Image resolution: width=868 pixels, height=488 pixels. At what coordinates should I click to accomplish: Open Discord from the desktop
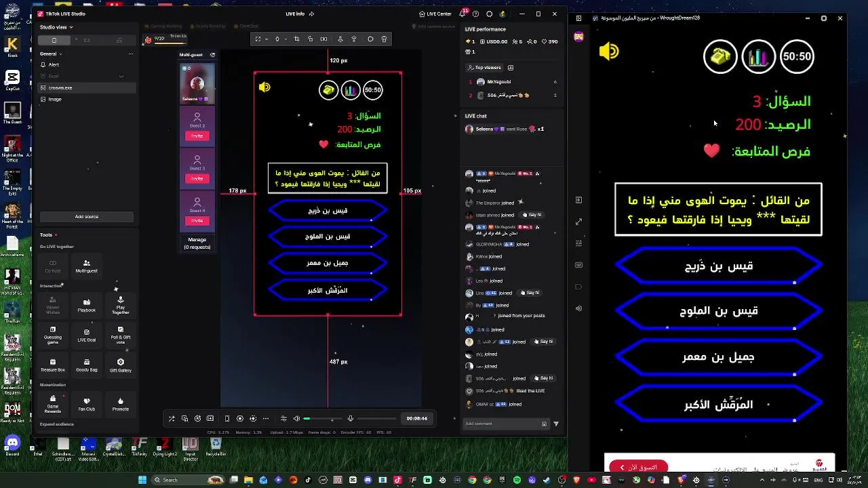pyautogui.click(x=12, y=445)
